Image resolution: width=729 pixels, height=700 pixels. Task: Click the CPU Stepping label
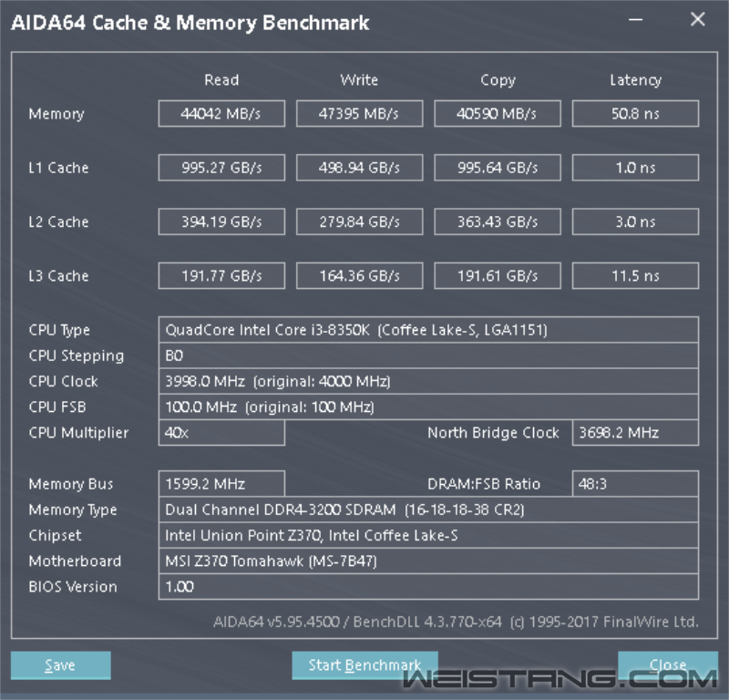77,356
